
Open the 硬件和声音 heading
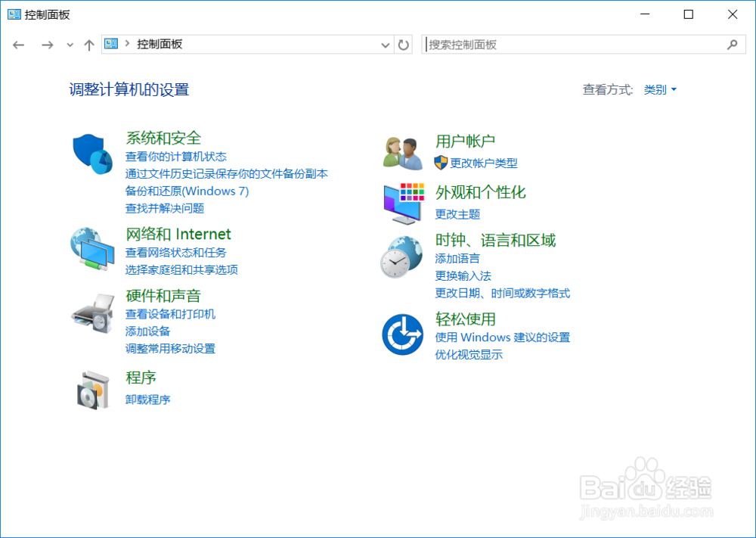[163, 296]
